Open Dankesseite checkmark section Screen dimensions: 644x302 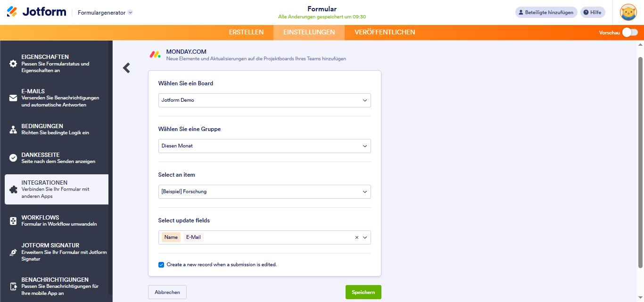[13, 158]
